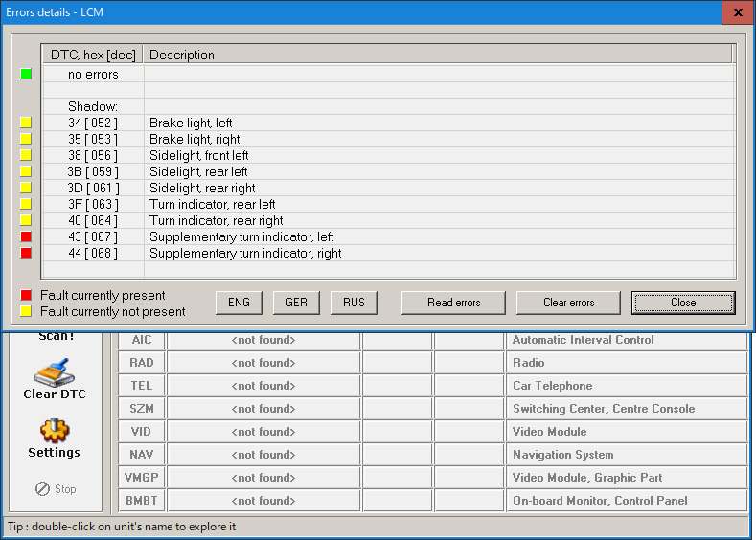
Task: Click BMBT unit name in main window
Action: point(142,501)
